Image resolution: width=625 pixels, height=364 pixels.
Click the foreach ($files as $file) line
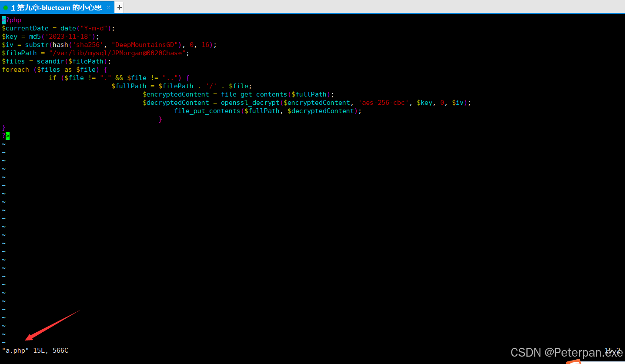[55, 70]
